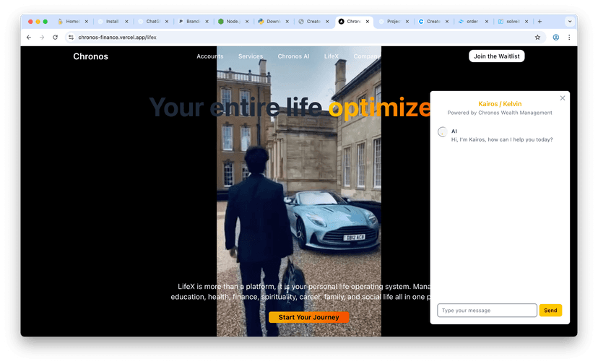View site information icon in address bar

71,38
